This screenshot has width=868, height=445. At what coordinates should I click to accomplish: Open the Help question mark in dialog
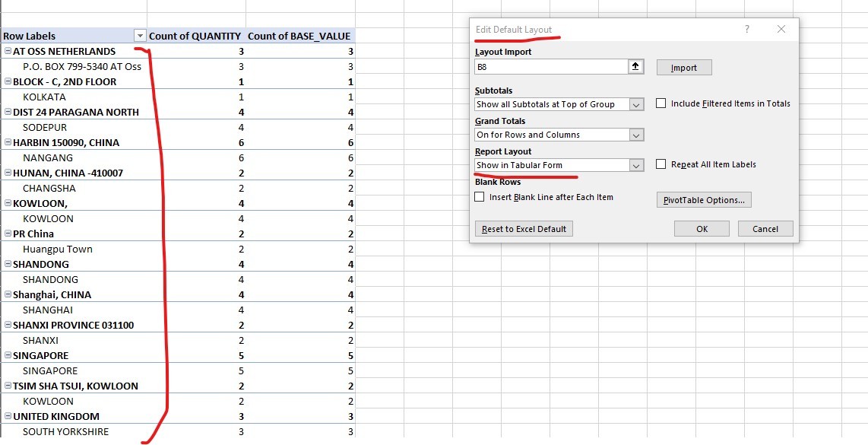pyautogui.click(x=746, y=30)
